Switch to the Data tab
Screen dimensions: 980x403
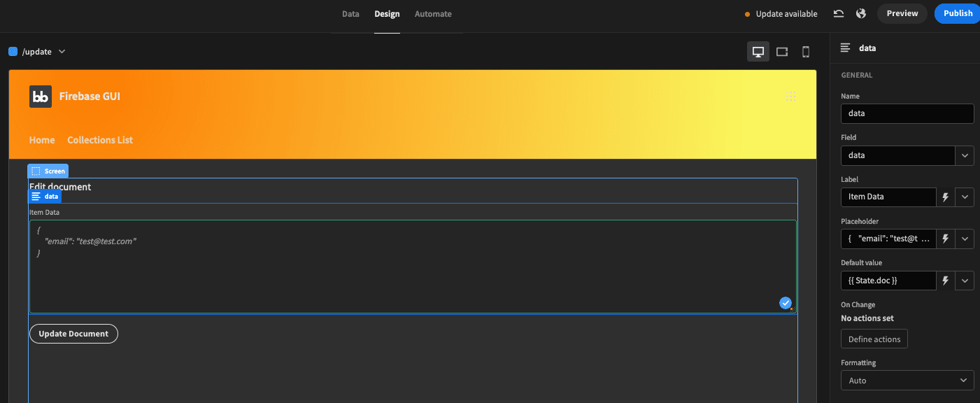coord(350,14)
